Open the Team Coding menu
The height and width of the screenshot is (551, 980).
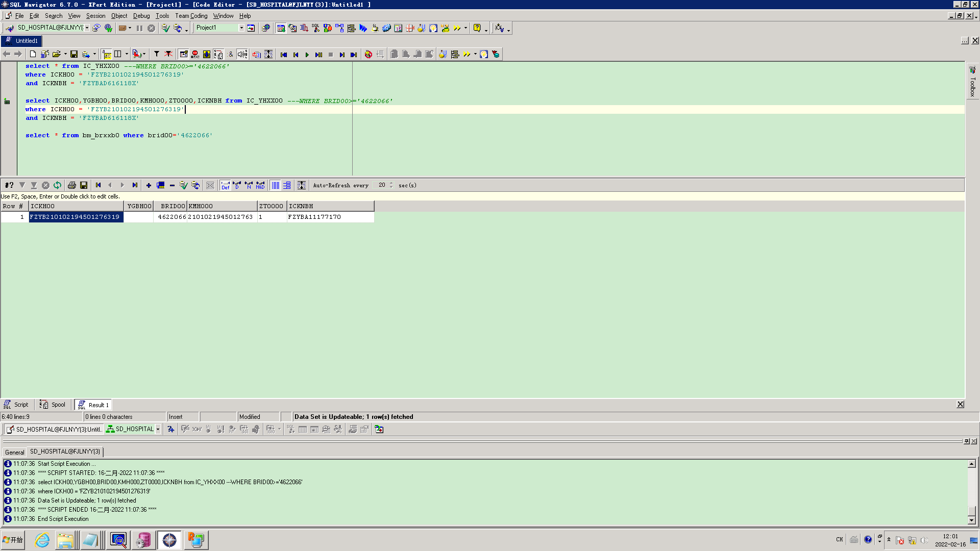click(x=191, y=16)
